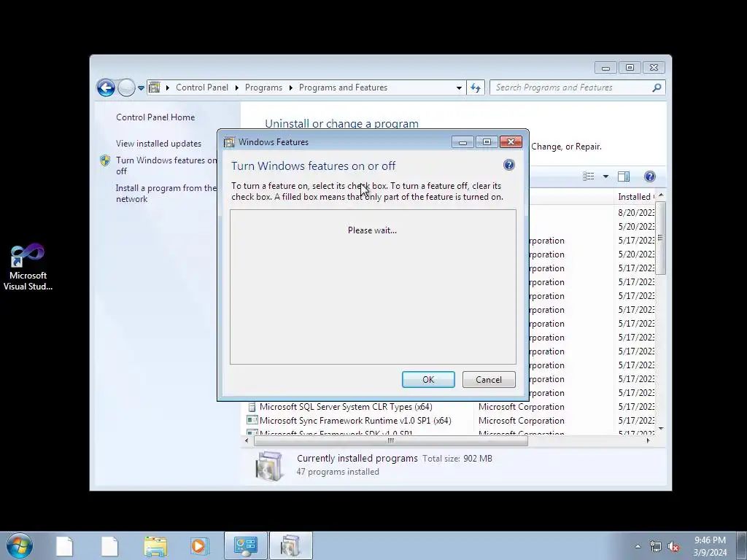Viewport: 747px width, 560px height.
Task: Click icon of Microsoft Sync Framework Runtime row
Action: pyautogui.click(x=252, y=421)
